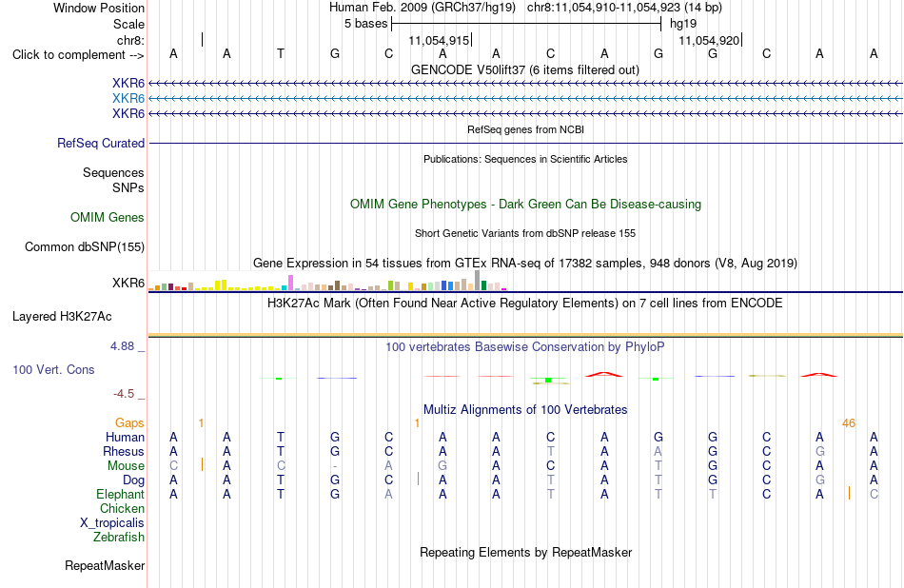
Task: Click 'Repeating Elements by RepeatMasker' title
Action: coord(525,552)
